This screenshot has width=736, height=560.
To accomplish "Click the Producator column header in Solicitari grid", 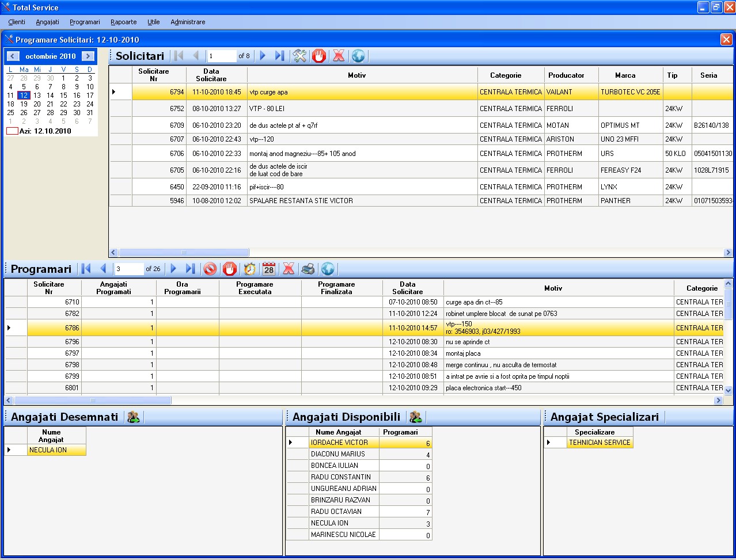I will click(x=571, y=75).
